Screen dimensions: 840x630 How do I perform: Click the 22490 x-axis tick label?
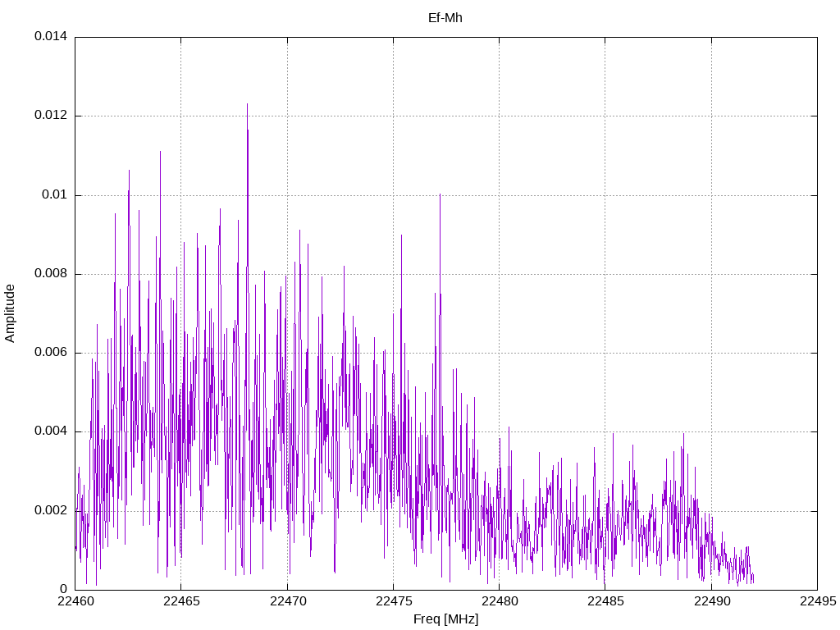coord(711,602)
